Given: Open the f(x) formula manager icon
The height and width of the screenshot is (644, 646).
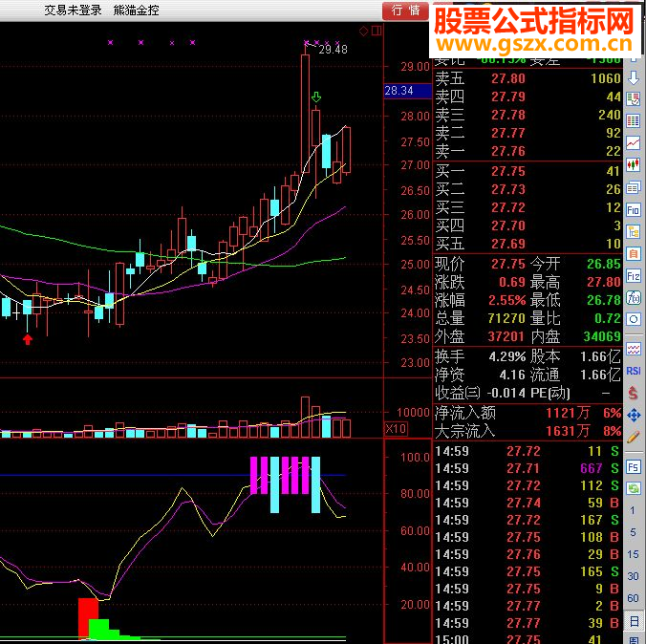Looking at the screenshot, I should (634, 297).
